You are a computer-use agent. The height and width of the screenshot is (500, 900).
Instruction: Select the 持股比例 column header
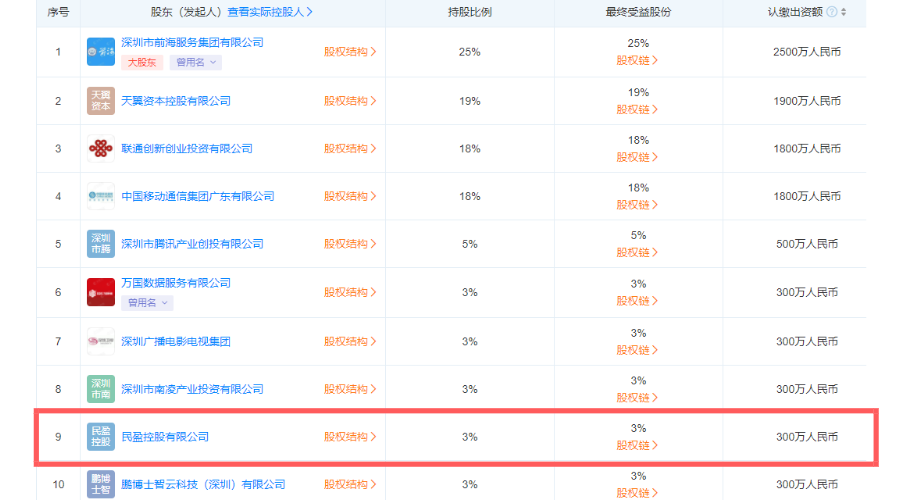click(470, 12)
